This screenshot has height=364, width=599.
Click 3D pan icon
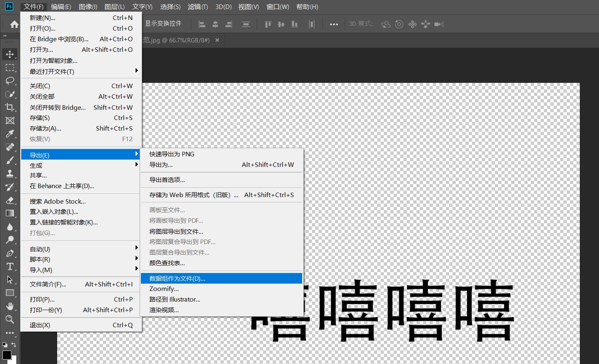pyautogui.click(x=412, y=24)
